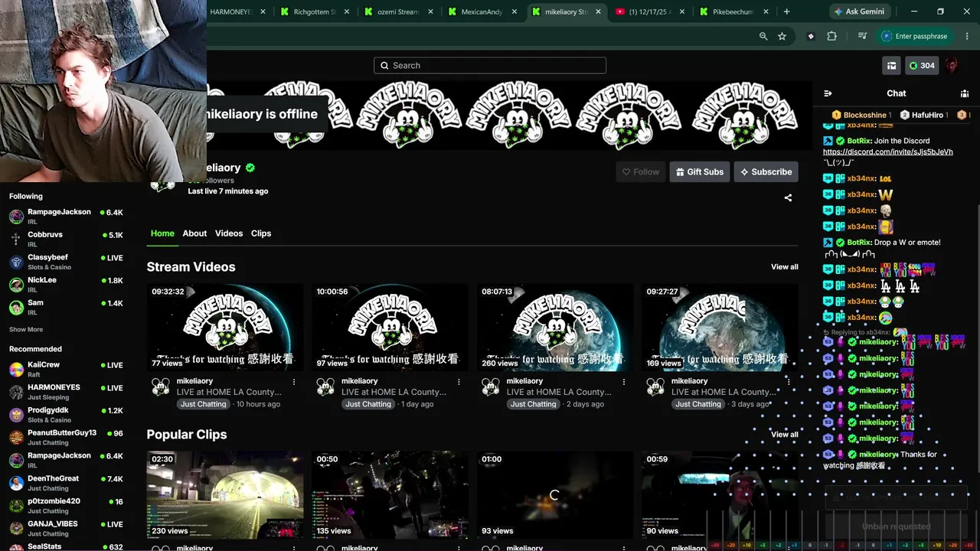Image resolution: width=980 pixels, height=551 pixels.
Task: Click Blockoshine in chat leaderboard
Action: [864, 115]
